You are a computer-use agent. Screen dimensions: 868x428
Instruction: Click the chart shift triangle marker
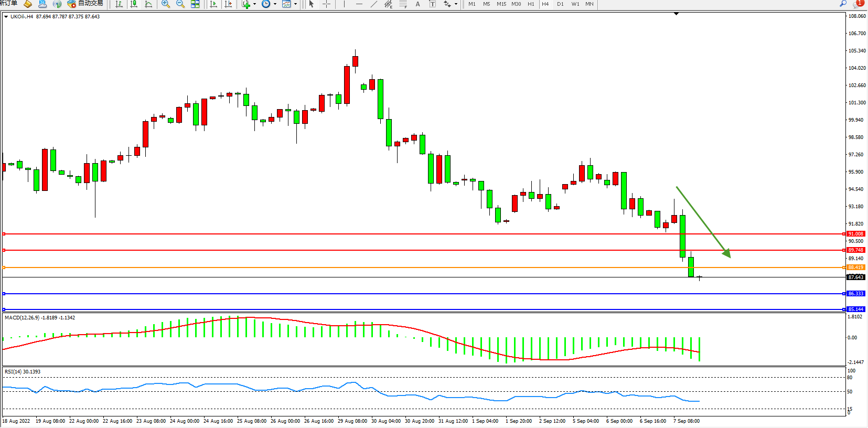(x=676, y=14)
